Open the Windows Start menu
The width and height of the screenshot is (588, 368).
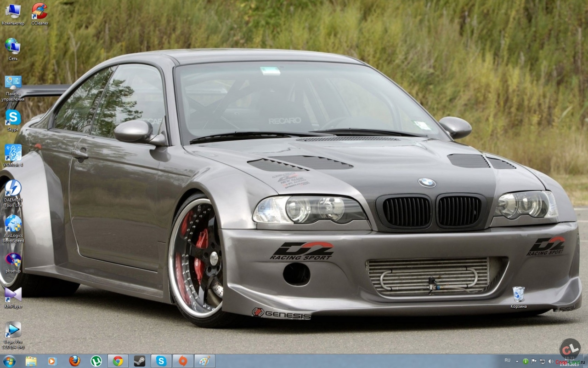[x=9, y=361]
